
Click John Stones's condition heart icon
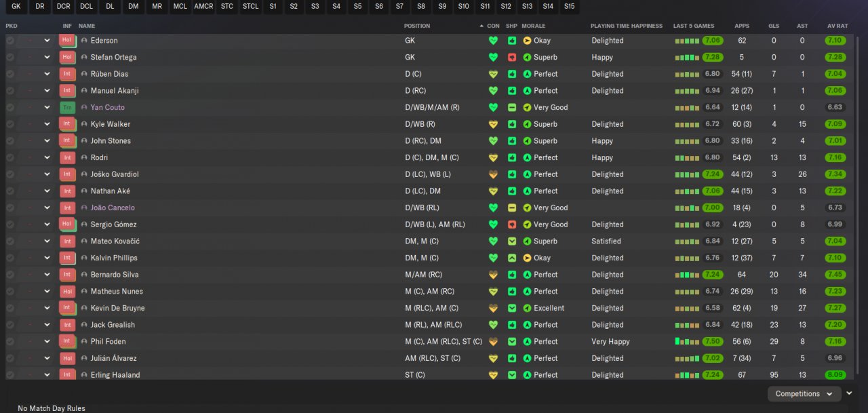tap(493, 141)
